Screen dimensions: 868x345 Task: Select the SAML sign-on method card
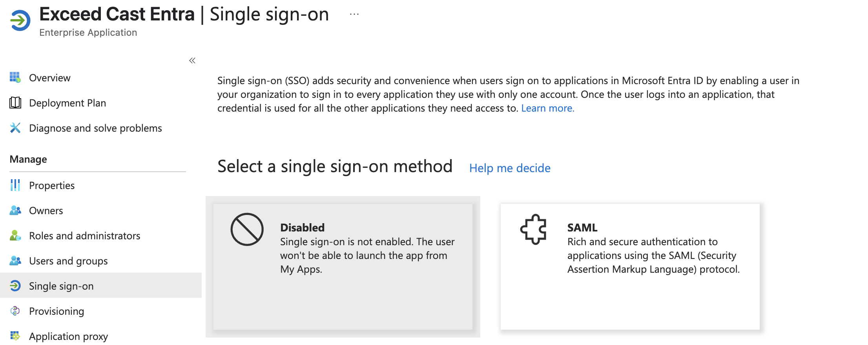(x=630, y=266)
